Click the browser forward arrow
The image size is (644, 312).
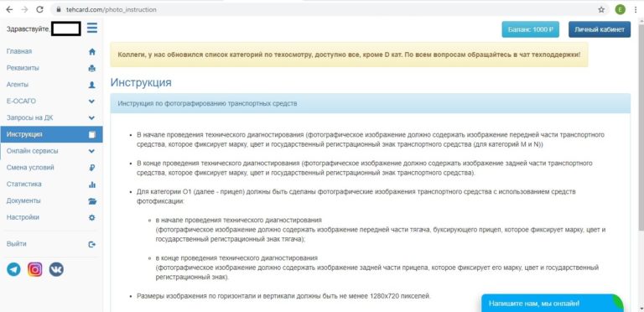click(24, 9)
